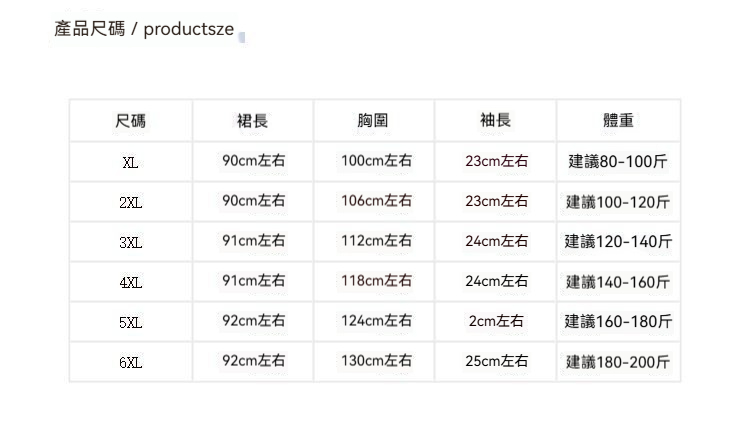750x439 pixels.
Task: Click the 3XL size cell
Action: tap(131, 242)
